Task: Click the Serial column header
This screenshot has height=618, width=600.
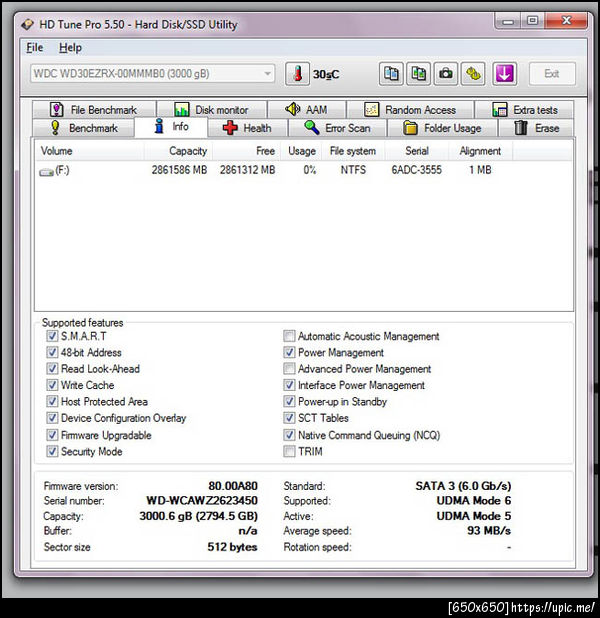Action: (417, 151)
